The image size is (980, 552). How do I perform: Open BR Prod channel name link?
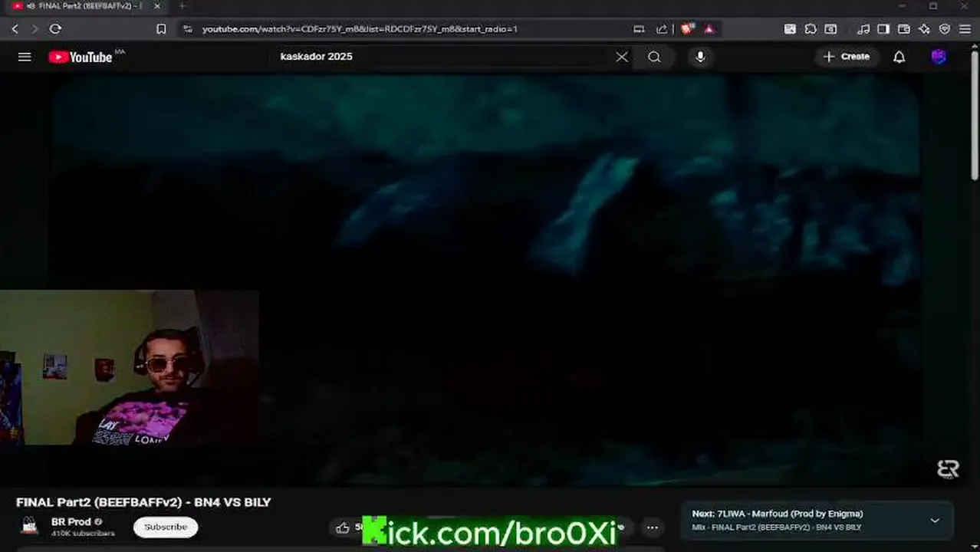tap(71, 522)
